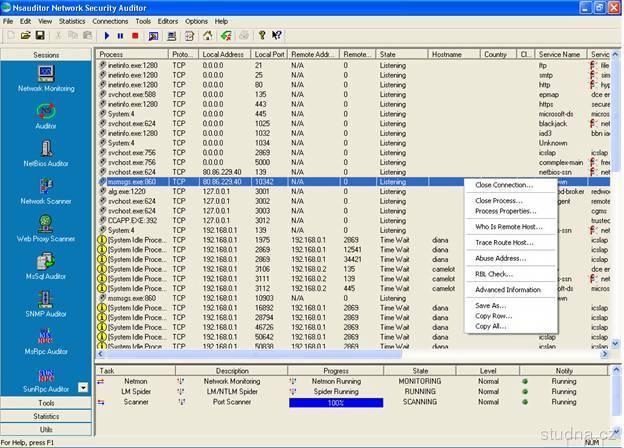Sort by the State column header
The image size is (624, 448).
(x=387, y=54)
